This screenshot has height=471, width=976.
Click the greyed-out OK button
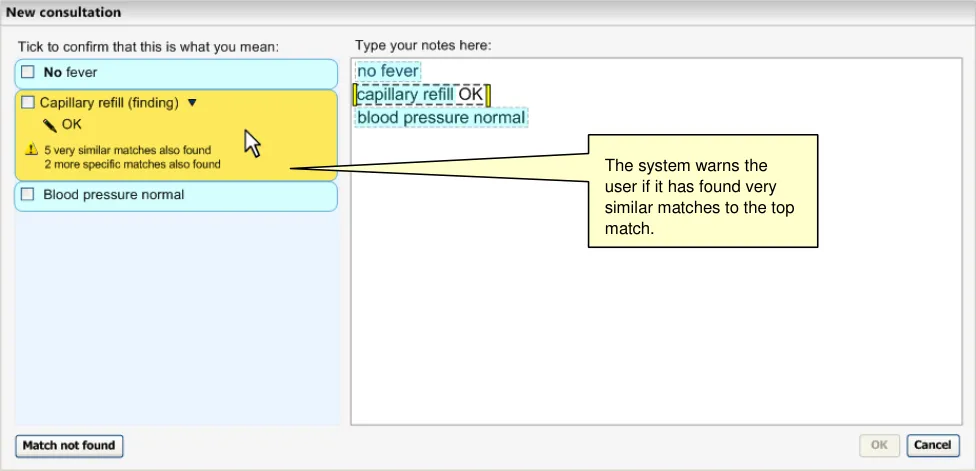pos(879,445)
